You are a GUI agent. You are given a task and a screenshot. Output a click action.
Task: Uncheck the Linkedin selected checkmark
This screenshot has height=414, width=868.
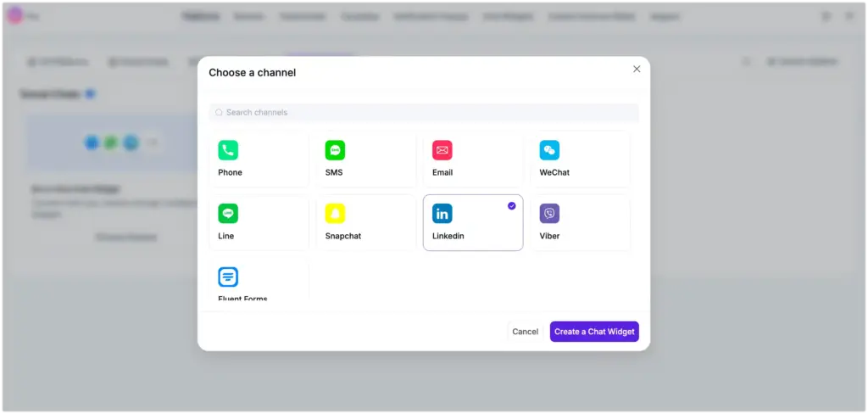[511, 205]
